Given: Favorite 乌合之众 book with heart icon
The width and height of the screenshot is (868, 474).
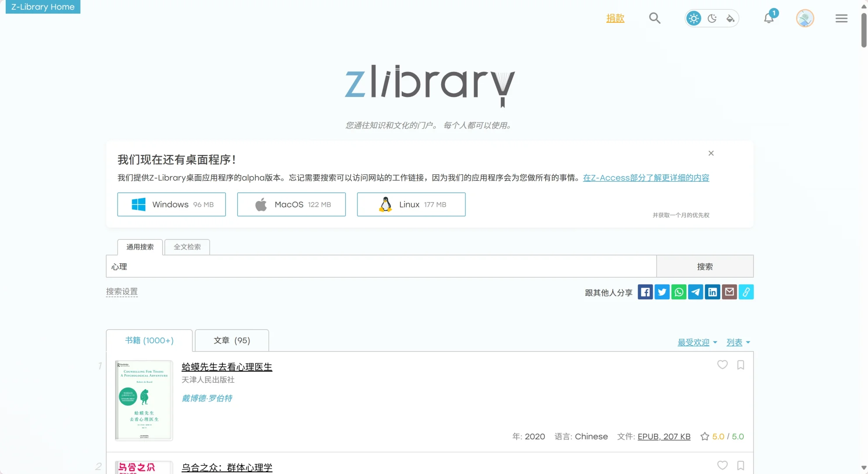Looking at the screenshot, I should (x=722, y=465).
